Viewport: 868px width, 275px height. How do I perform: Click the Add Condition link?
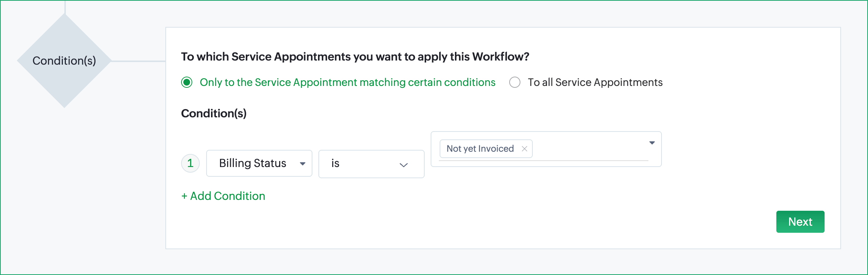click(x=227, y=196)
